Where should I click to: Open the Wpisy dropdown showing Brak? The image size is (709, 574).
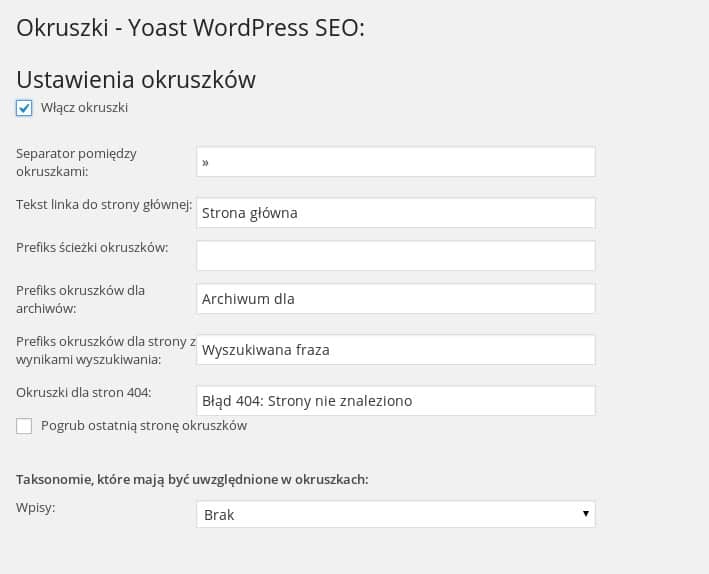pyautogui.click(x=396, y=514)
